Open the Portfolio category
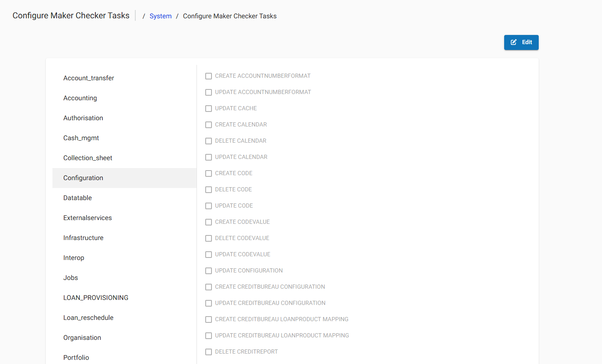 (76, 357)
